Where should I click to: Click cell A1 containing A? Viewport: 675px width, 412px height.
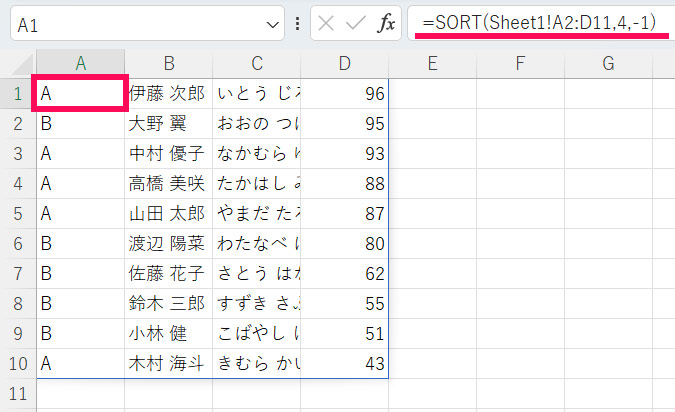click(81, 93)
